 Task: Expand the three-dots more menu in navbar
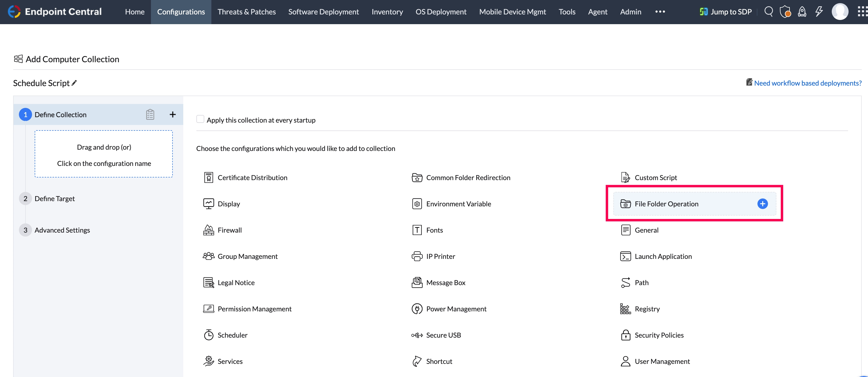click(x=660, y=12)
